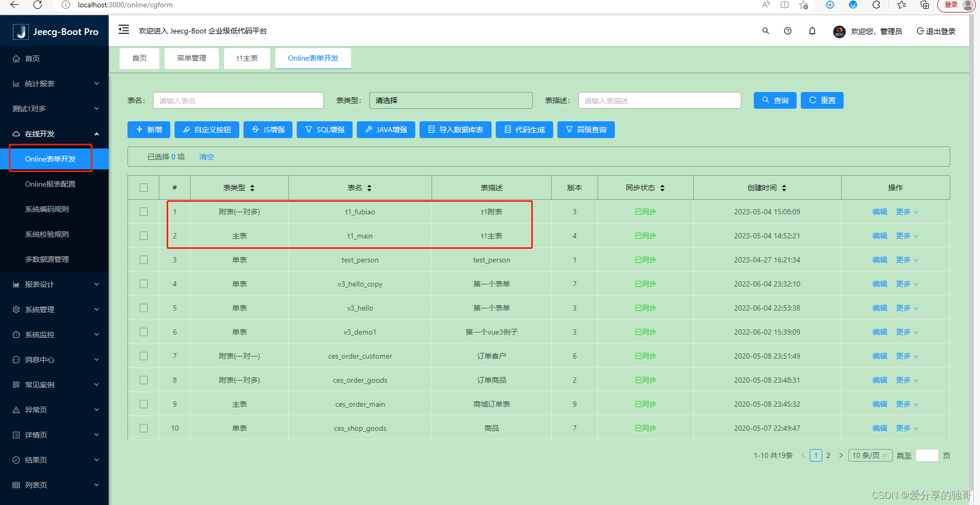
Task: Expand 系统监控 sidebar menu
Action: (54, 335)
